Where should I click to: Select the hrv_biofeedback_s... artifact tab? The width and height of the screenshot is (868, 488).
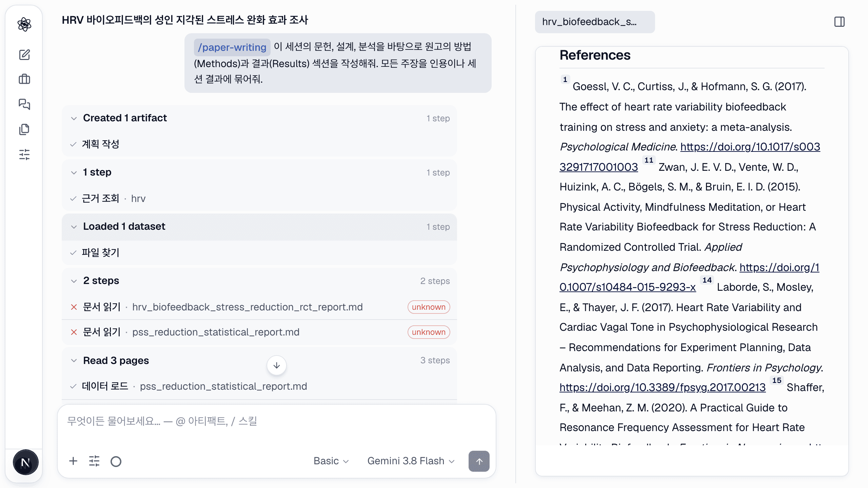point(595,22)
